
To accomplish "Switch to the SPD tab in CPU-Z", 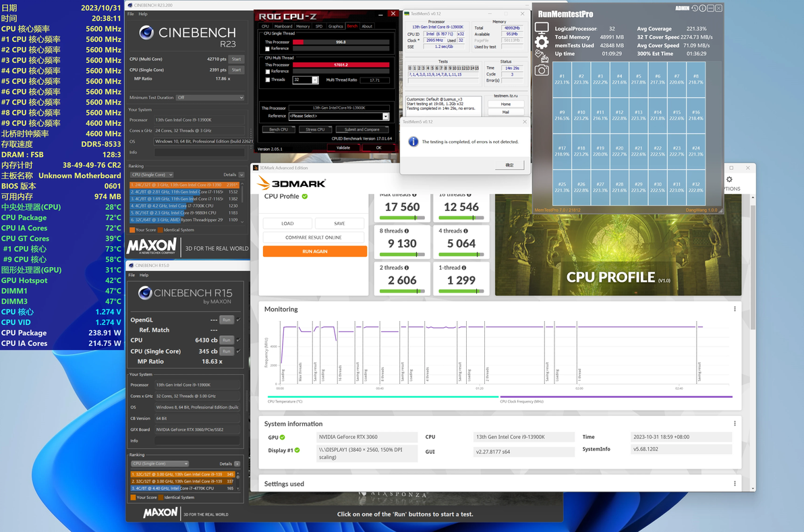I will coord(319,26).
